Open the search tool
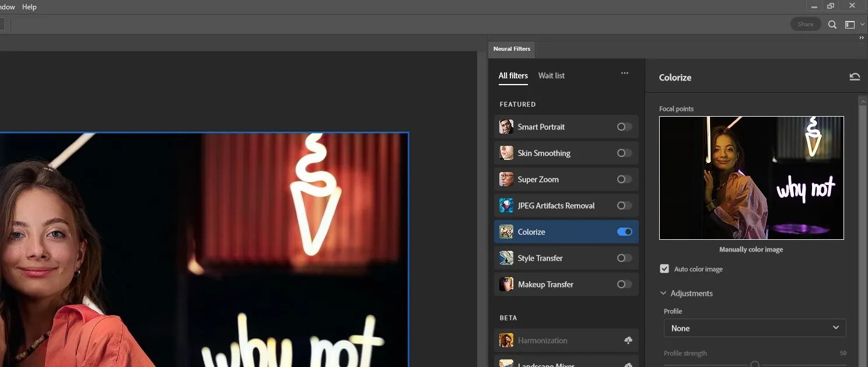 [x=832, y=24]
